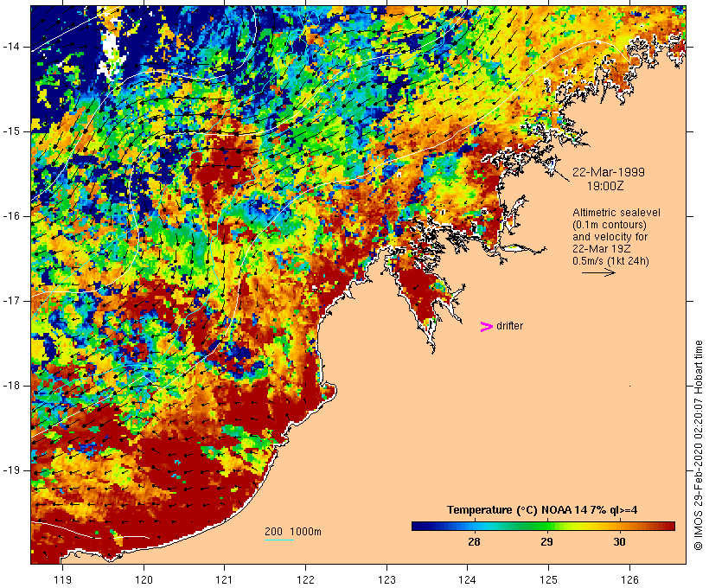Click longitude axis label 125
The image size is (709, 588).
(548, 579)
